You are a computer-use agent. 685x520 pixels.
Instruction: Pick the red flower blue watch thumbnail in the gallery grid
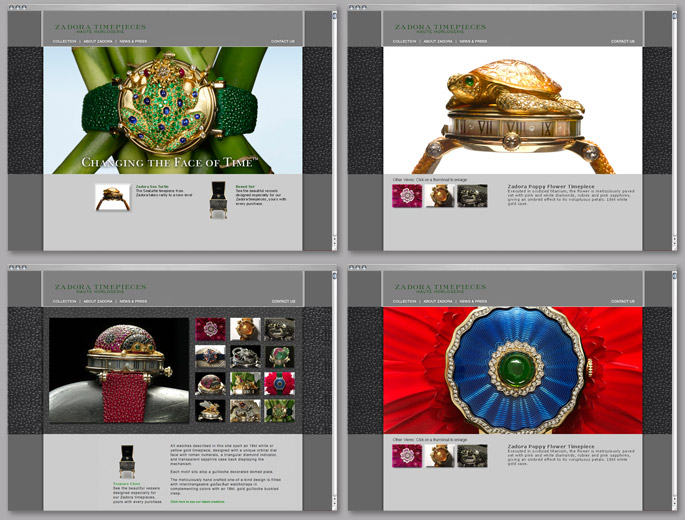(x=279, y=383)
